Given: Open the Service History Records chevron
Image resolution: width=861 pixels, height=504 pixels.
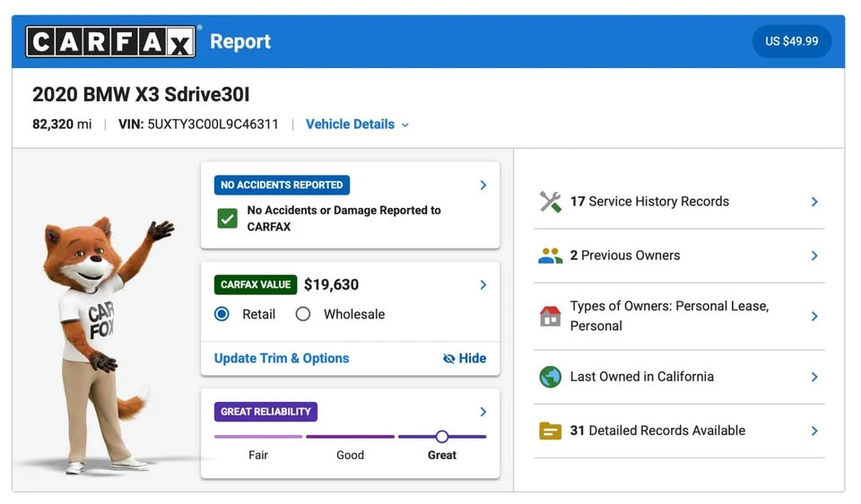Looking at the screenshot, I should tap(814, 202).
